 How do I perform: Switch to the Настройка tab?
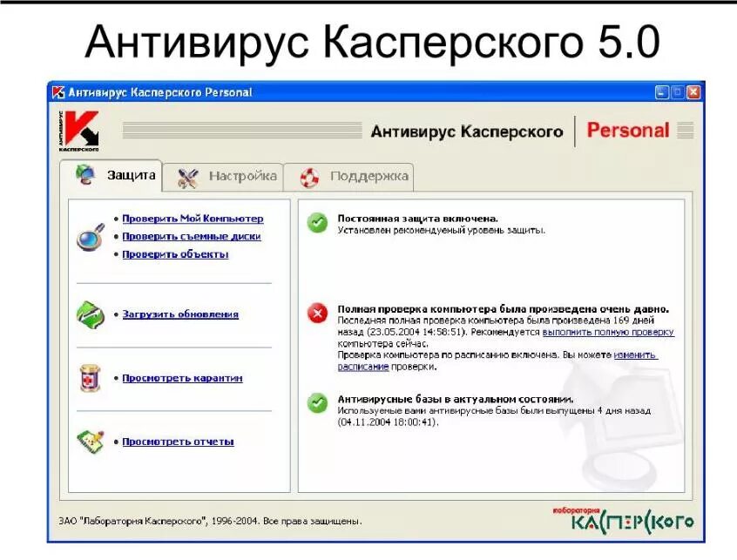click(223, 177)
